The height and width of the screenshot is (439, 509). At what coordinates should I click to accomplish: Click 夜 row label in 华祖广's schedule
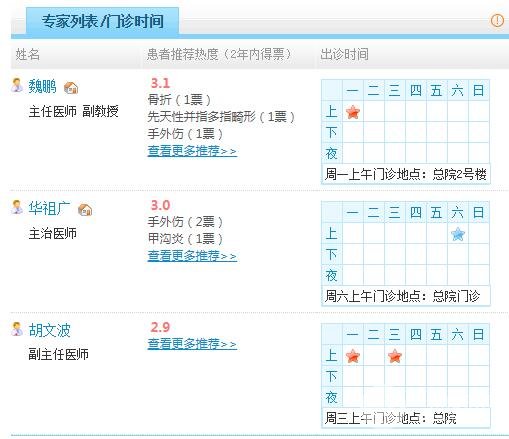[x=332, y=275]
